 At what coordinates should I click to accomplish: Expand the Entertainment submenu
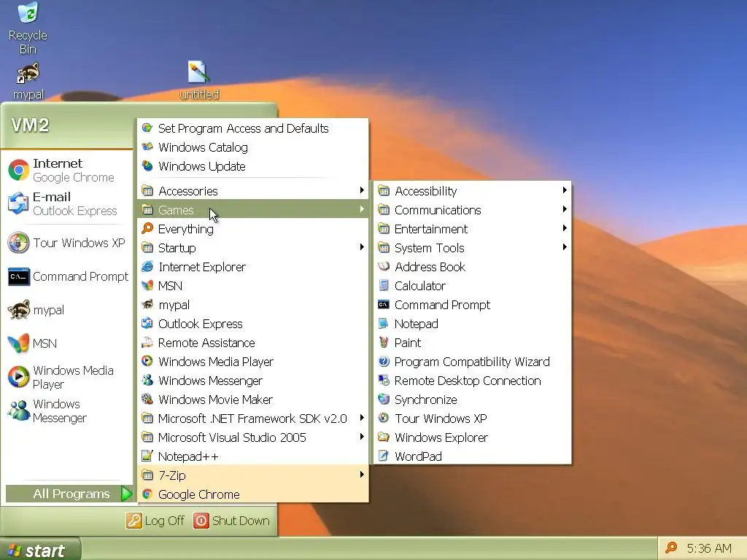[x=473, y=229]
